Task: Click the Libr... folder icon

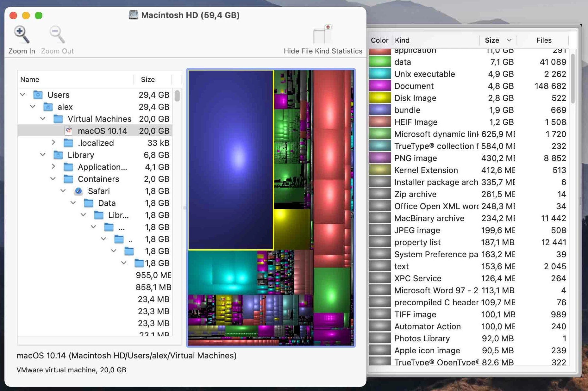Action: pyautogui.click(x=99, y=215)
